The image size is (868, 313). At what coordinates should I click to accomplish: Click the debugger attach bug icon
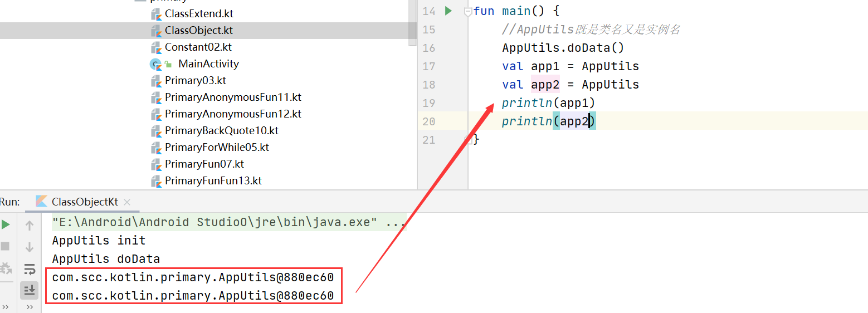tap(5, 268)
